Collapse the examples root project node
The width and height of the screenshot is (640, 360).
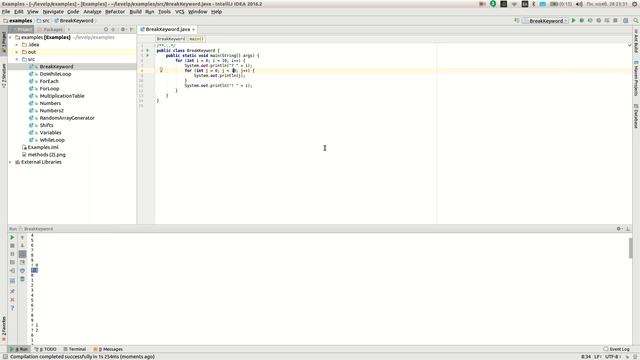11,37
